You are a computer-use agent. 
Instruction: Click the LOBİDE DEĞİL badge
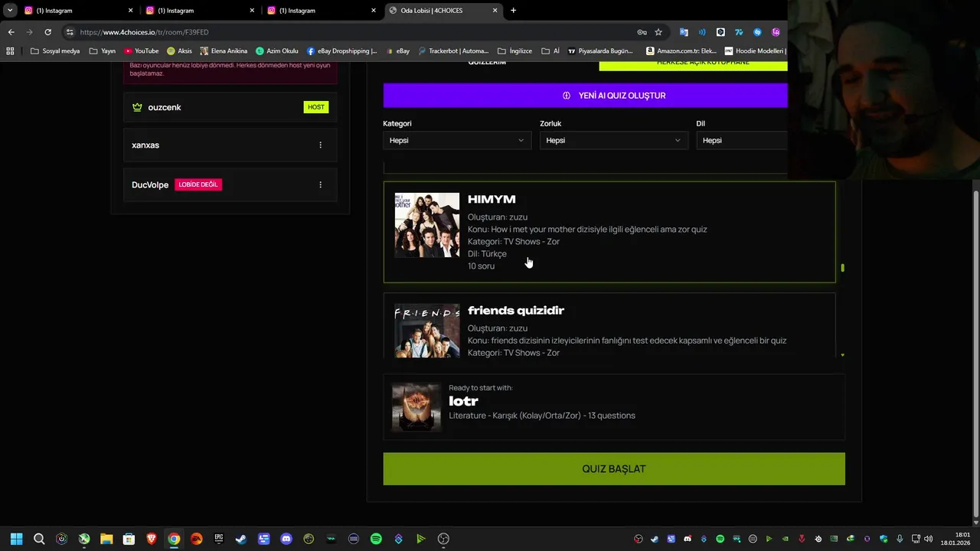198,184
